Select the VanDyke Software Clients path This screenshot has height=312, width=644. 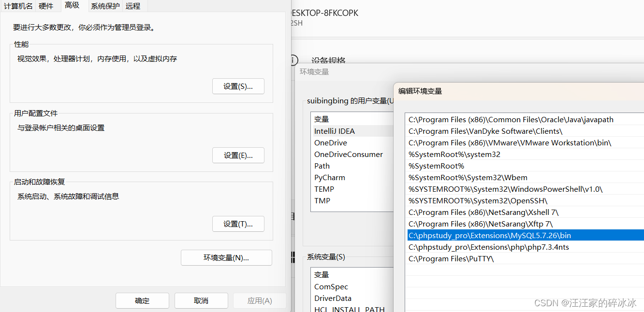click(525, 131)
